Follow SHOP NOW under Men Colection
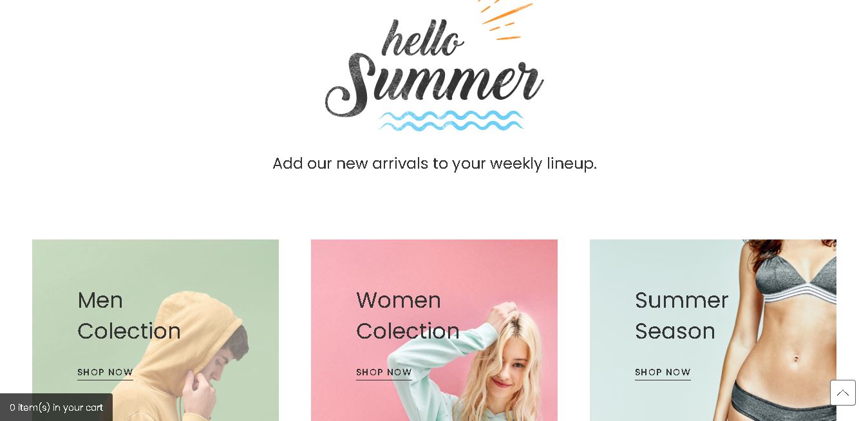The width and height of the screenshot is (868, 421). point(105,373)
